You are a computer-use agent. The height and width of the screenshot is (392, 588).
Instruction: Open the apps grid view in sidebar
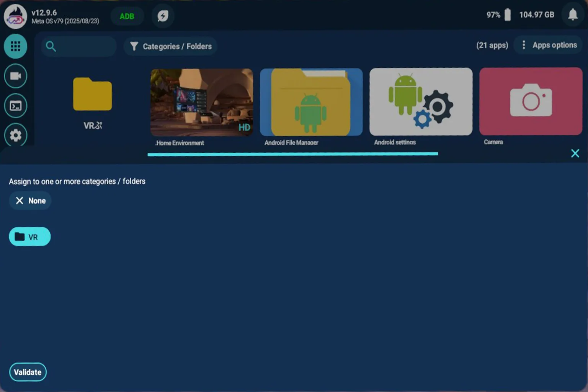tap(15, 46)
